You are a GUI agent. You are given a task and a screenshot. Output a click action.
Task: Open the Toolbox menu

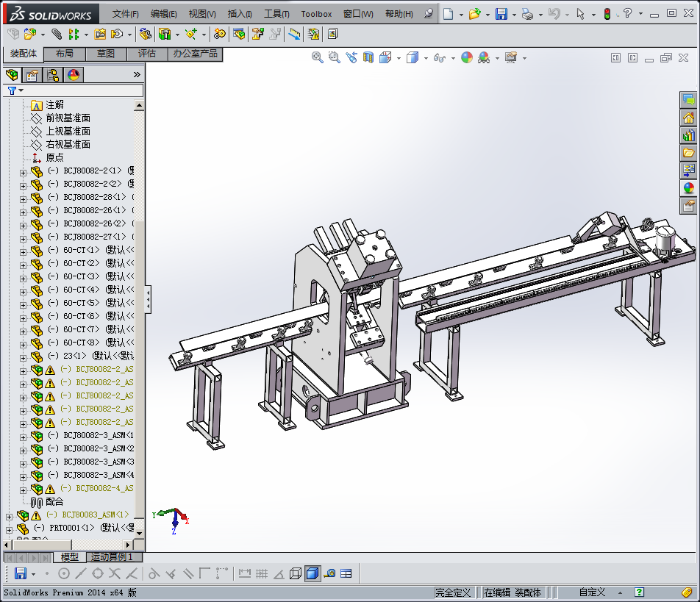coord(316,14)
